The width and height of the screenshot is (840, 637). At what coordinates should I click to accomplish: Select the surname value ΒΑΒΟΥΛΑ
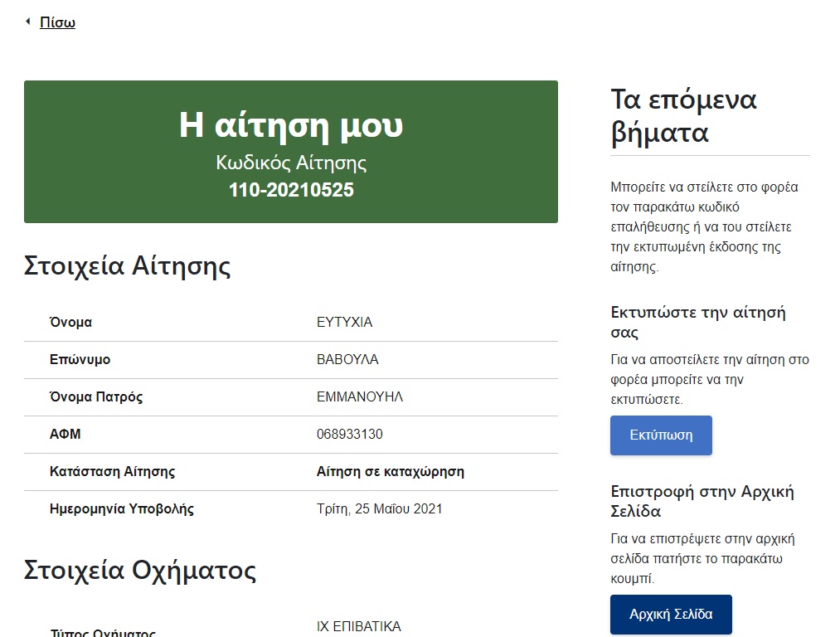click(347, 360)
